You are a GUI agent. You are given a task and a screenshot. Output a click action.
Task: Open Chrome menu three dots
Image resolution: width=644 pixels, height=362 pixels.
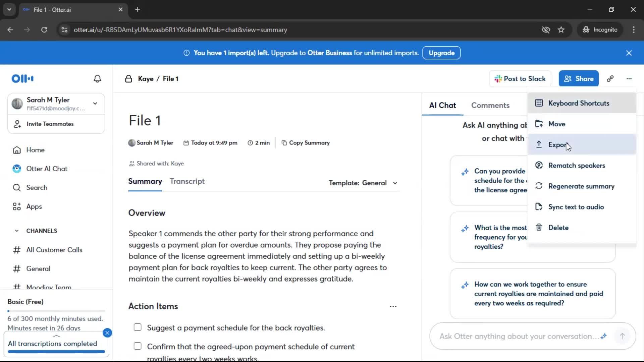tap(634, 30)
